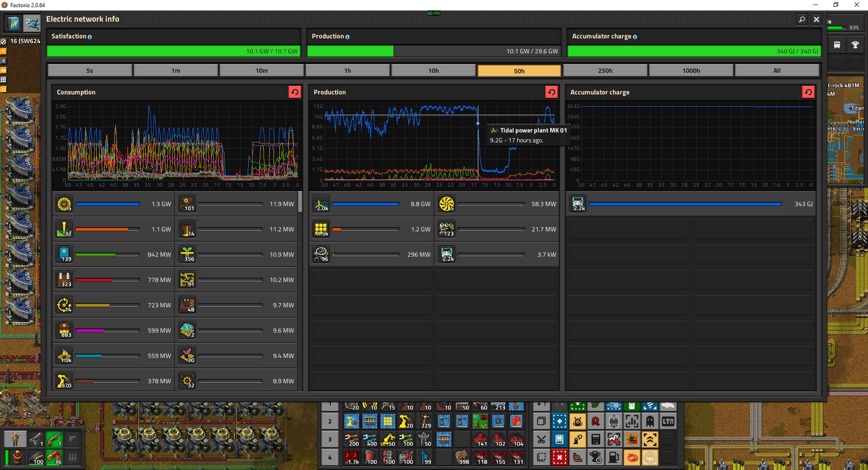Viewport: 868px width, 470px height.
Task: Click the 842 MW consumer icon
Action: 64,255
